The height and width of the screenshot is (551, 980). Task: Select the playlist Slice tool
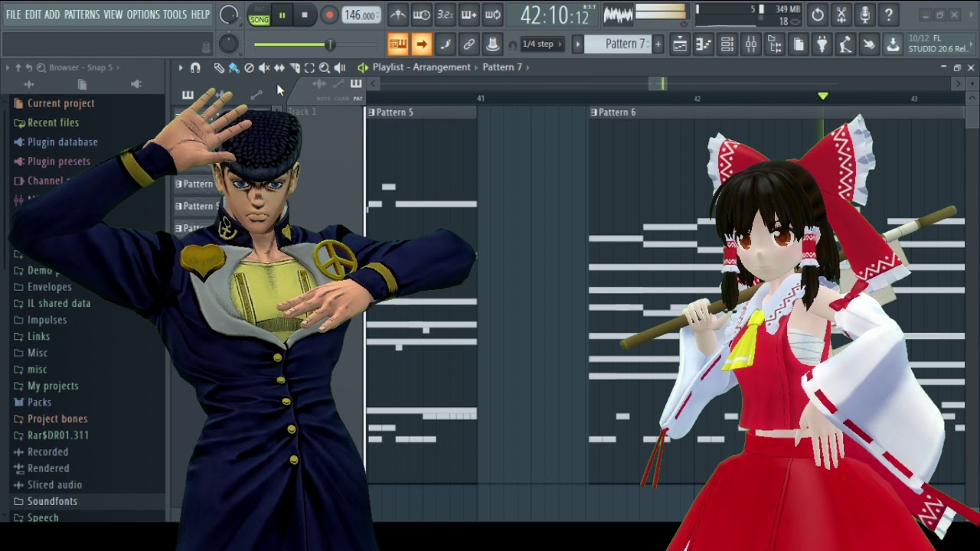pyautogui.click(x=295, y=67)
